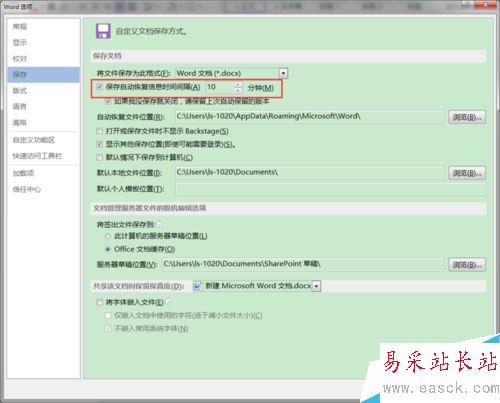Enable 将字体嵌入文件 (embed fonts) checkbox

[99, 302]
